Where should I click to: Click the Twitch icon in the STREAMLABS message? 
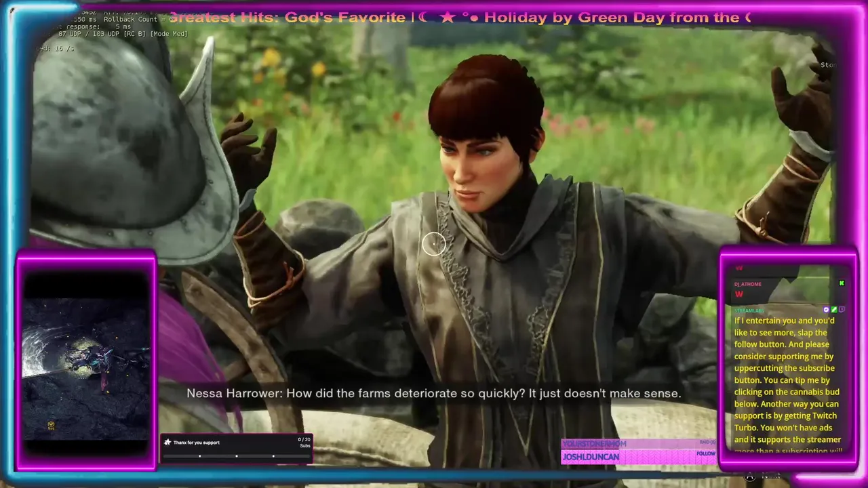click(x=842, y=310)
